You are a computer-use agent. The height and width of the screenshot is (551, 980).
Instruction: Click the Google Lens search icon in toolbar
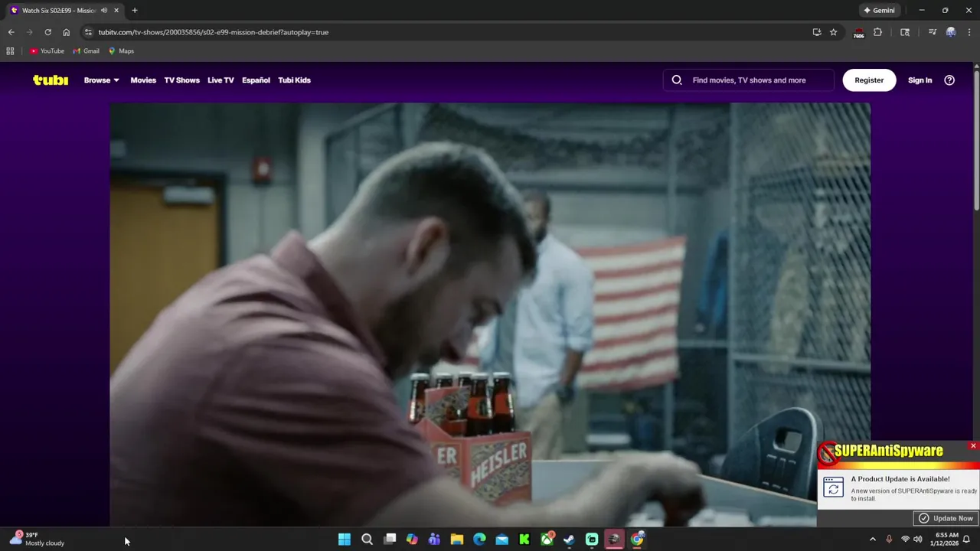click(x=905, y=32)
